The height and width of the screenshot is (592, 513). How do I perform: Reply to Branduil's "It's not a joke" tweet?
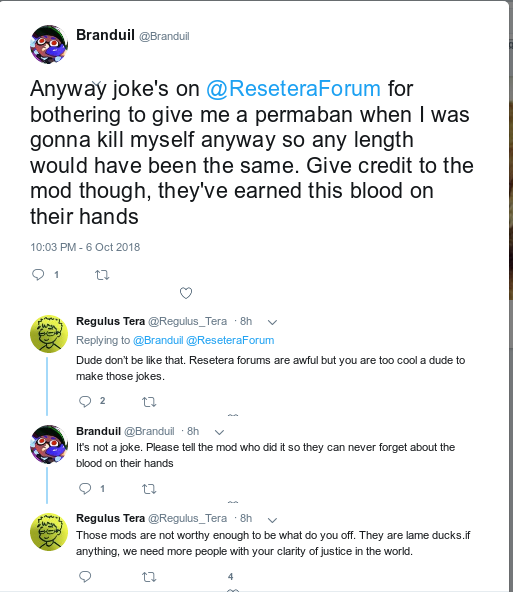(x=85, y=489)
